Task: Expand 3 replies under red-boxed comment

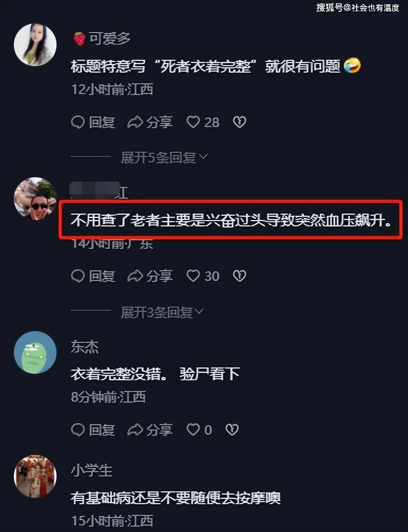Action: click(162, 312)
